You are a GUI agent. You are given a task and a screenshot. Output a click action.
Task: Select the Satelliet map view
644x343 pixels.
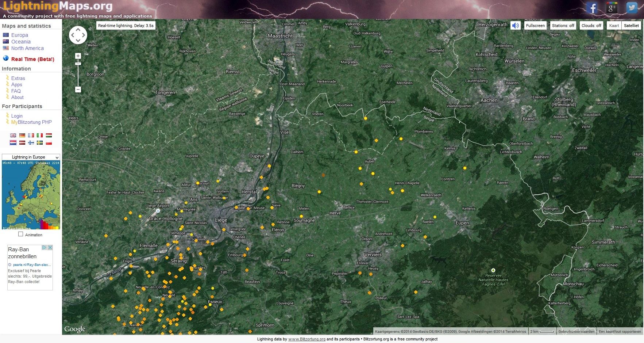pos(631,26)
